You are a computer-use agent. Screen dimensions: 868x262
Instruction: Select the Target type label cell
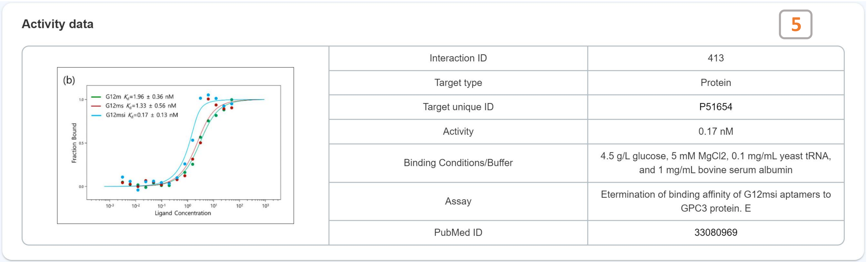458,83
